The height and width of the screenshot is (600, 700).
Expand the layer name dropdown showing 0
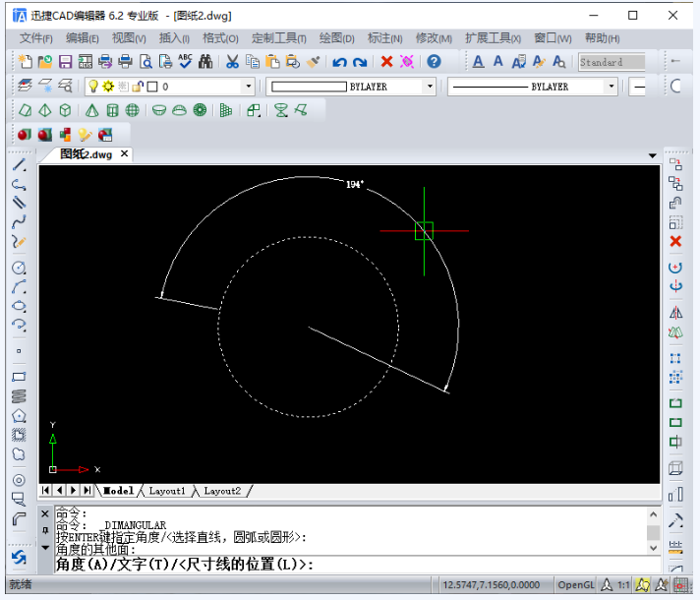pos(247,87)
